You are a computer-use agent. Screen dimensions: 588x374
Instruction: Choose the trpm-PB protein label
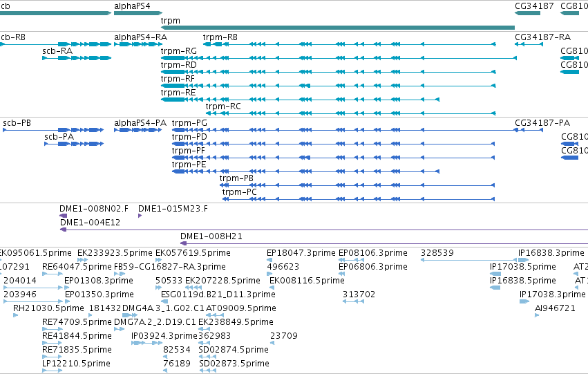tap(236, 179)
